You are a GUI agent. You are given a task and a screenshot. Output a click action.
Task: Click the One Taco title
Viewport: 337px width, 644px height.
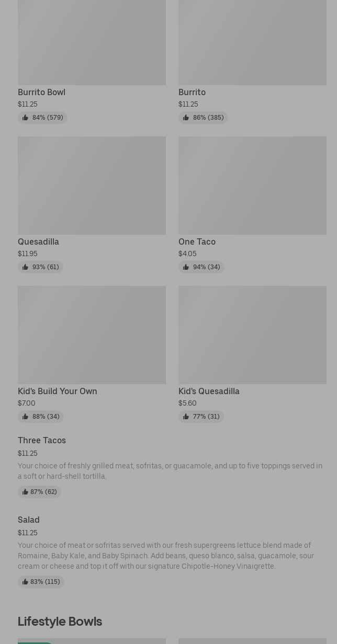(197, 242)
